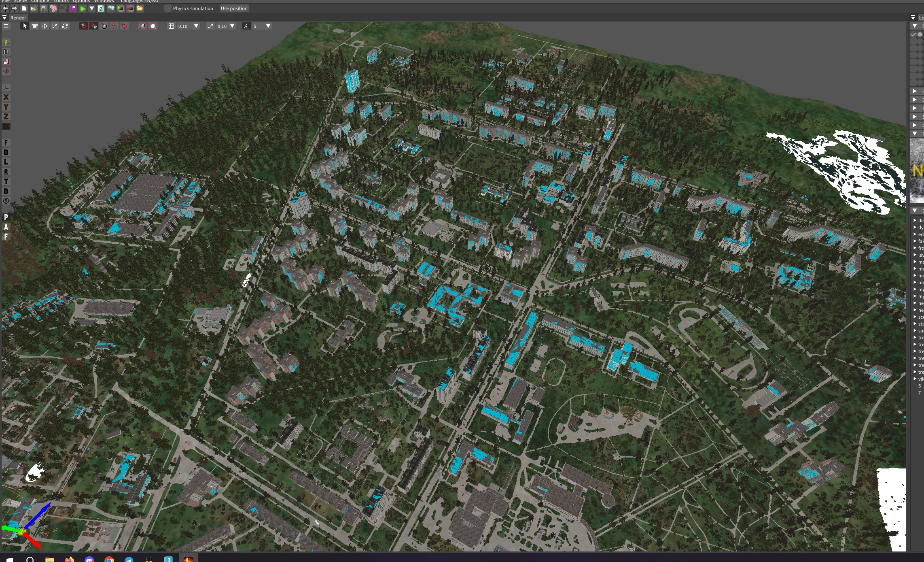Click the yellow folder icon in the top toolbar
This screenshot has height=562, width=924.
click(140, 9)
